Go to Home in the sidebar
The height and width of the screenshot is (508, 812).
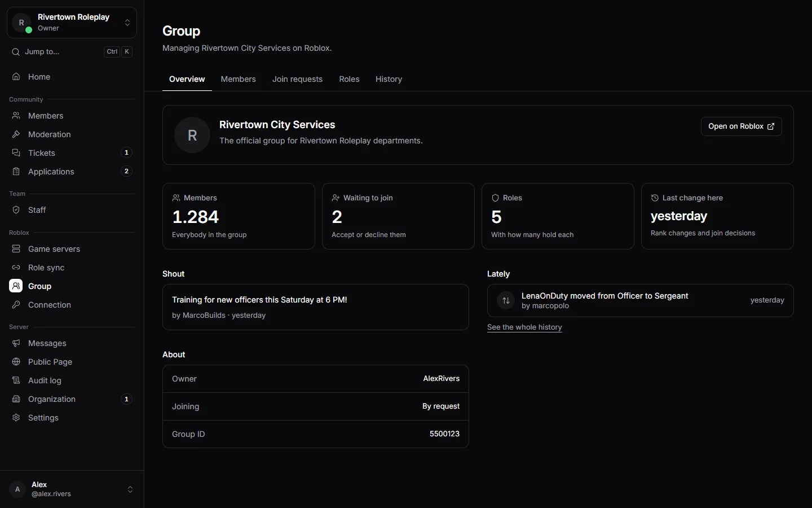point(72,77)
